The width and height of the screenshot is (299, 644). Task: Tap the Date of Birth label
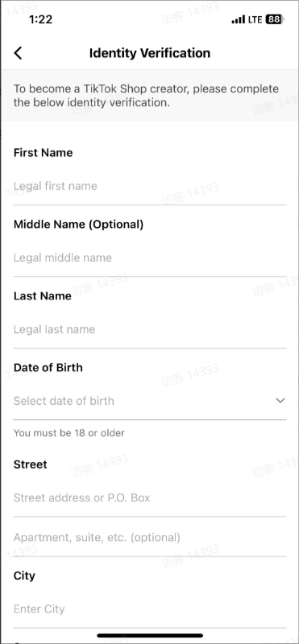[x=48, y=368]
